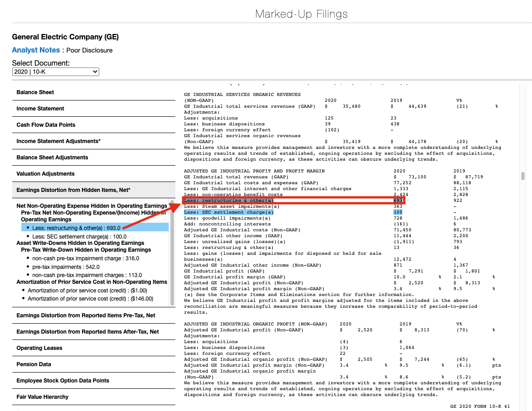Screen dimensions: 532x411
Task: Select 'non-cash pre-tax impairment charge : 316.0'
Action: tap(86, 258)
